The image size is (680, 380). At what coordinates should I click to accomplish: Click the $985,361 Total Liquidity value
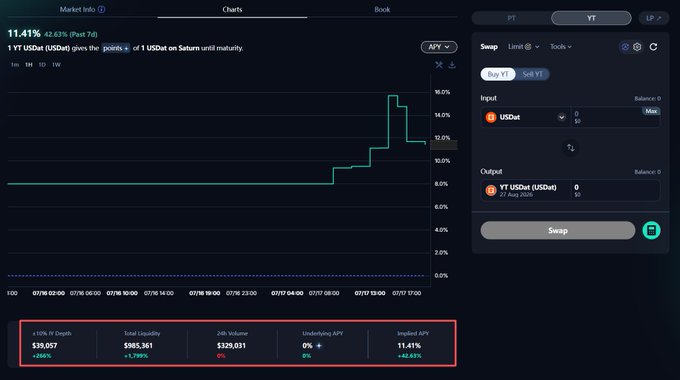click(138, 346)
